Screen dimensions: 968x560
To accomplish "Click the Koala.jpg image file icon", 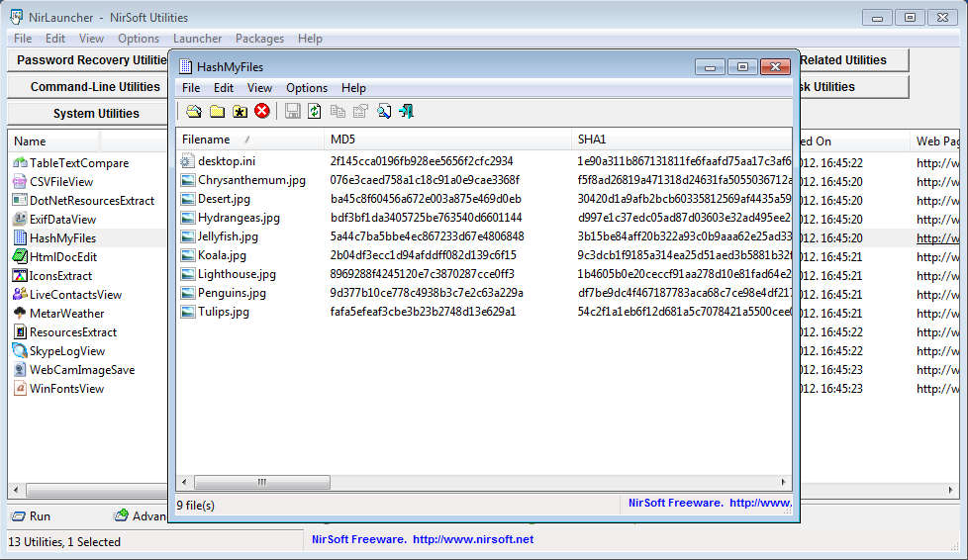I will (187, 255).
